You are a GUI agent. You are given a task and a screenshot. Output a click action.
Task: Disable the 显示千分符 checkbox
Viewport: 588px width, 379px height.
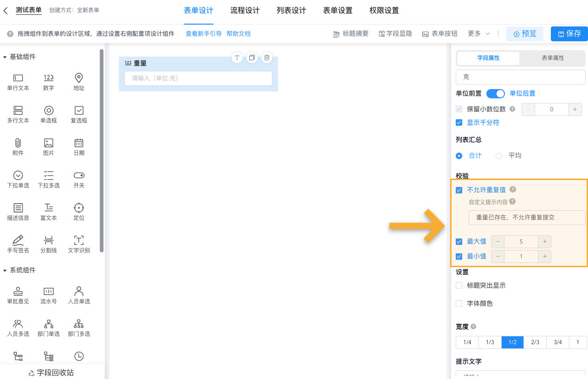tap(459, 122)
